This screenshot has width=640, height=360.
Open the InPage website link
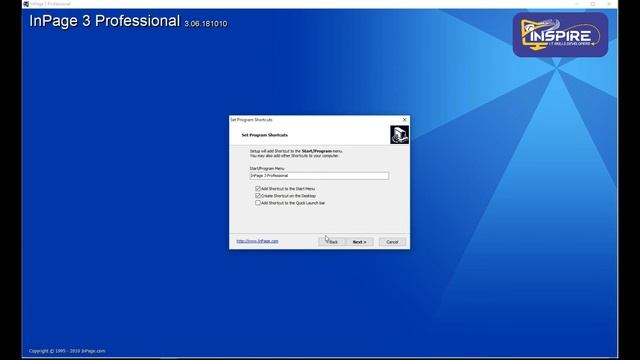(257, 241)
